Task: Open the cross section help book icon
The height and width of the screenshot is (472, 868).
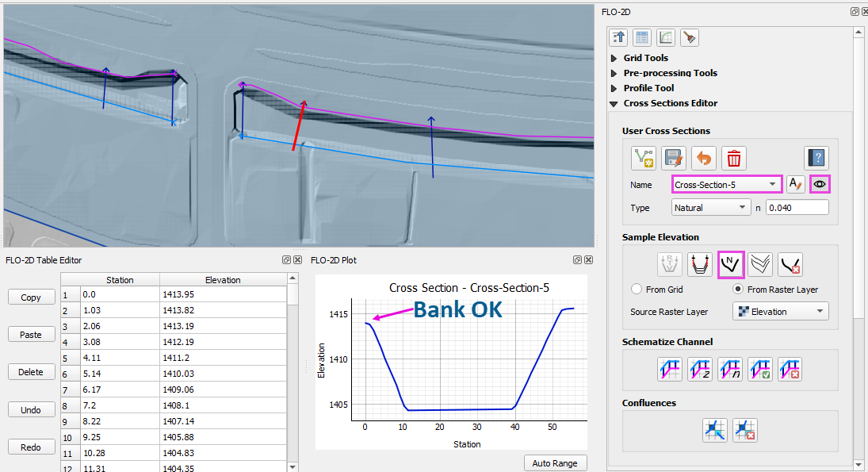Action: [x=816, y=159]
